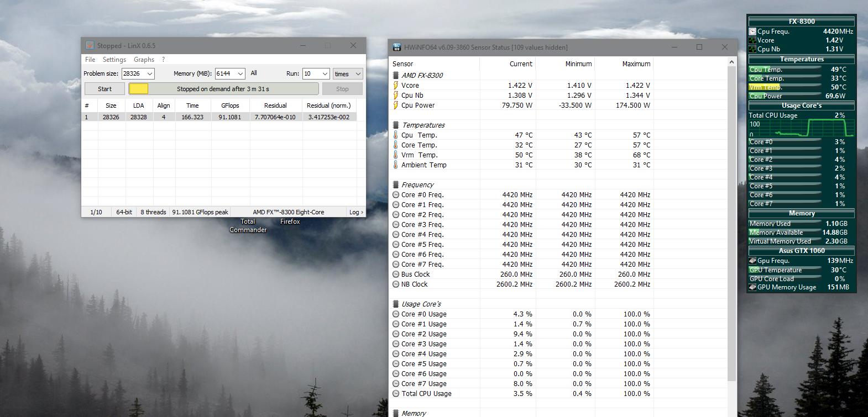868x417 pixels.
Task: Select the Total Commander desktop shortcut
Action: (x=248, y=225)
